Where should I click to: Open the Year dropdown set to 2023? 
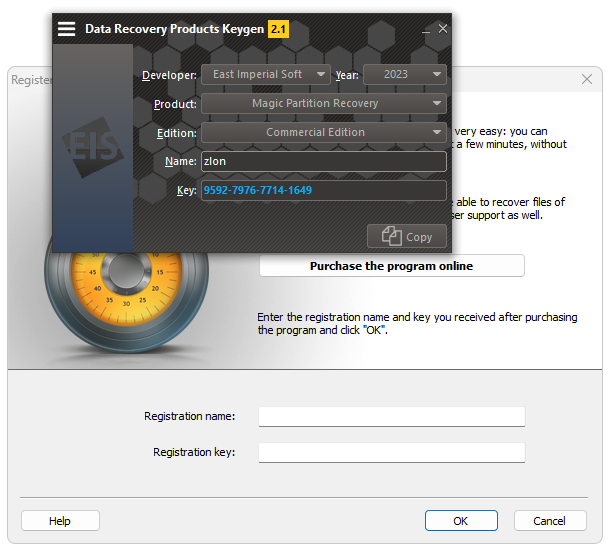405,74
